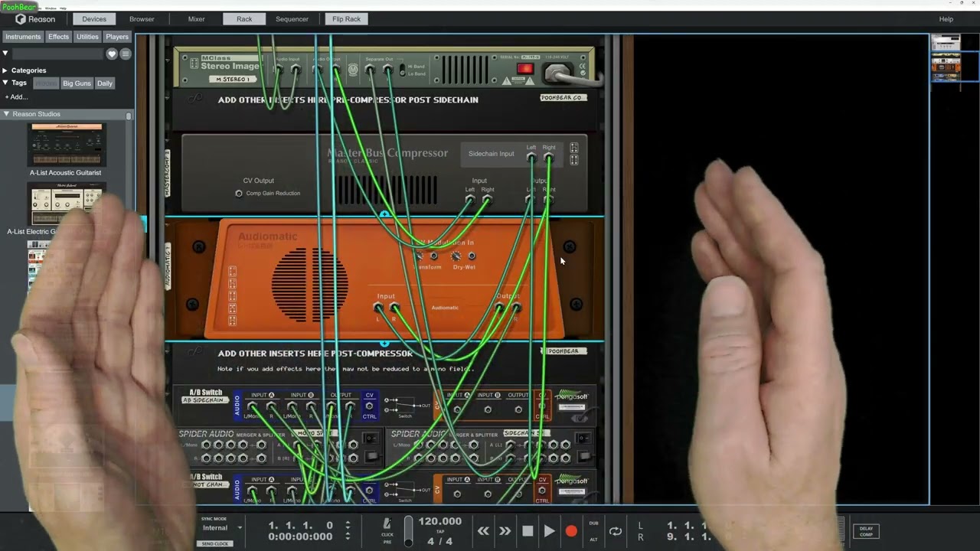Click the device search field
The width and height of the screenshot is (980, 551).
click(57, 54)
